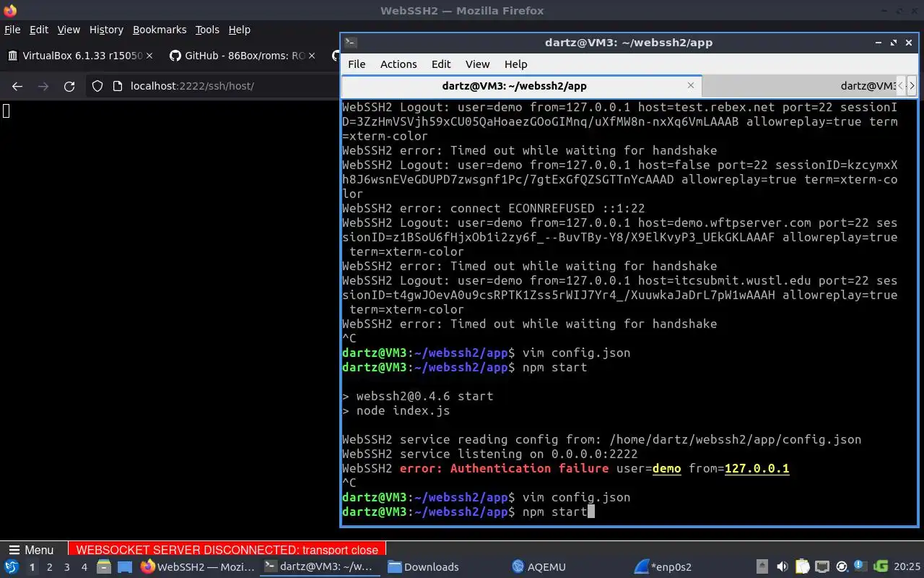The height and width of the screenshot is (578, 924).
Task: Open the *enp0s2 Wireshark taskbar entry
Action: [x=663, y=567]
